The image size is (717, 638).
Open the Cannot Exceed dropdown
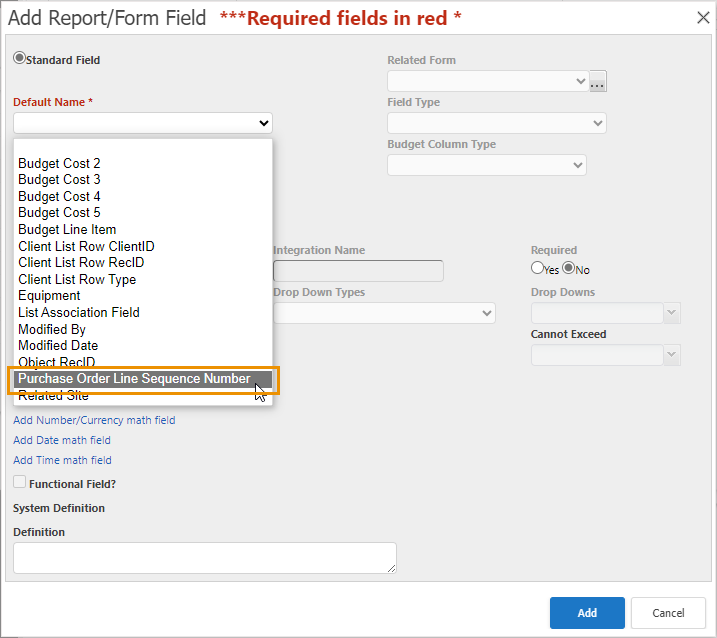click(605, 355)
